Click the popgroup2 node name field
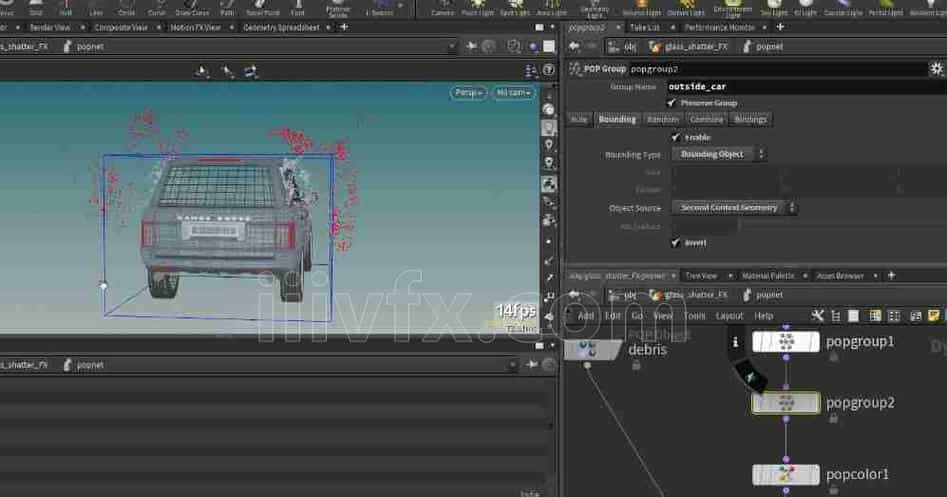Screen dimensions: 947x497 pyautogui.click(x=777, y=69)
